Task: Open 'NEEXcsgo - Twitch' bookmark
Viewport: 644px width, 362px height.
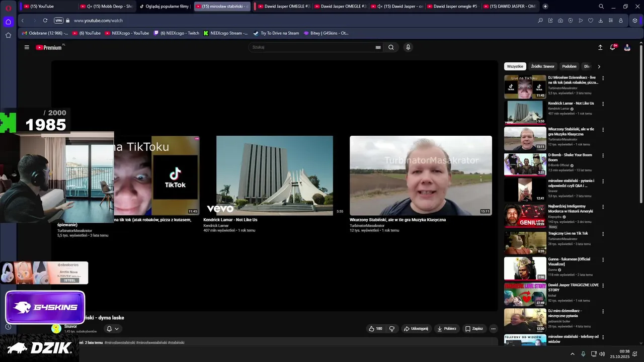Action: point(176,33)
